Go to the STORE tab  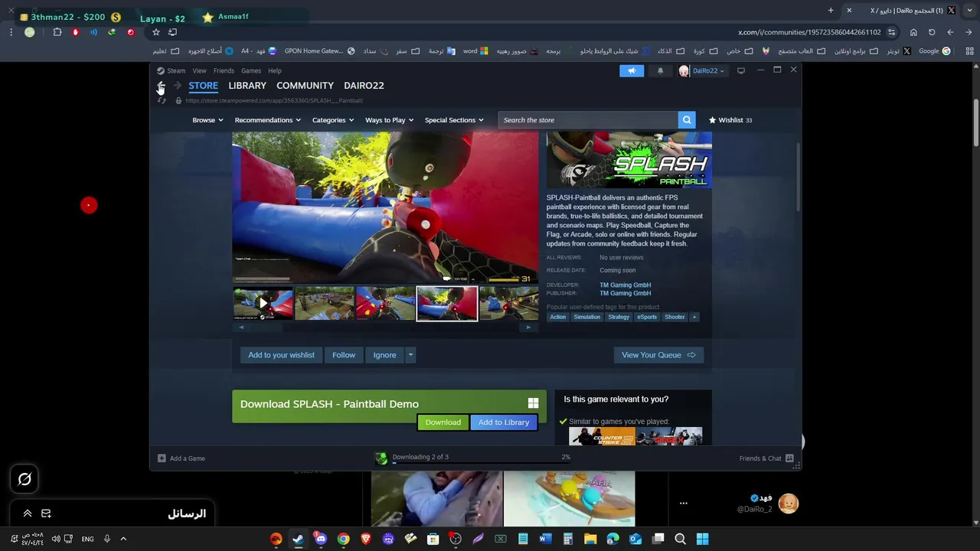(x=204, y=86)
